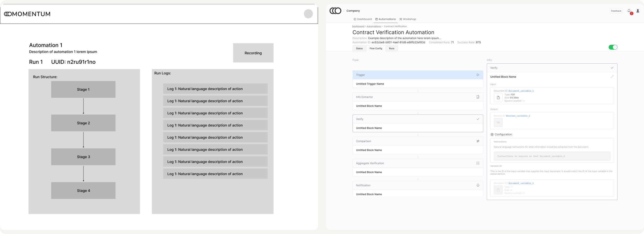The height and width of the screenshot is (234, 644).
Task: Open the user profile icon
Action: click(x=638, y=11)
